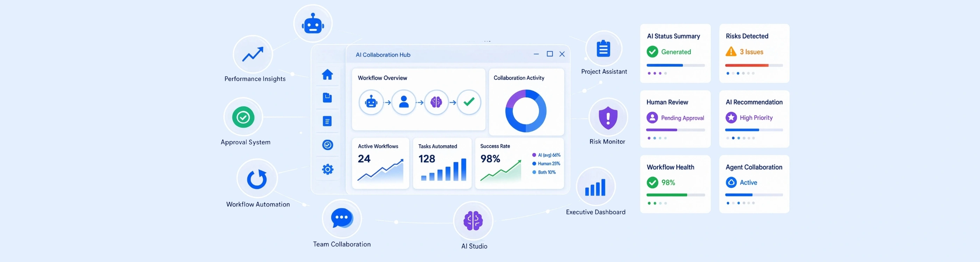
Task: Click the AI Recommendation progress bar
Action: click(754, 130)
